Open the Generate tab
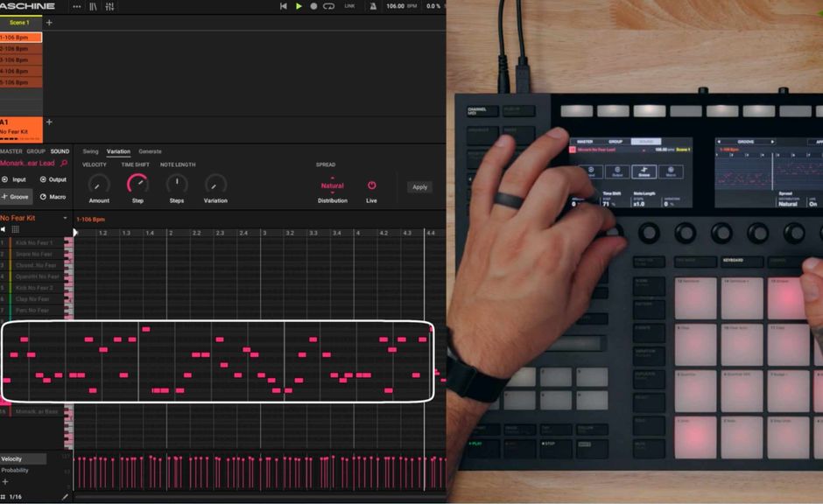The width and height of the screenshot is (823, 504). pyautogui.click(x=150, y=151)
